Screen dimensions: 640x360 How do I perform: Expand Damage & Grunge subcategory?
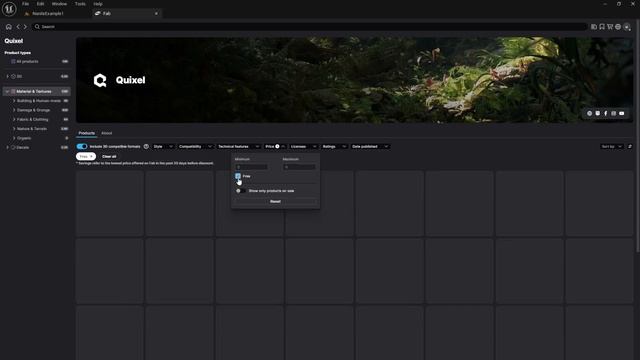tap(14, 110)
